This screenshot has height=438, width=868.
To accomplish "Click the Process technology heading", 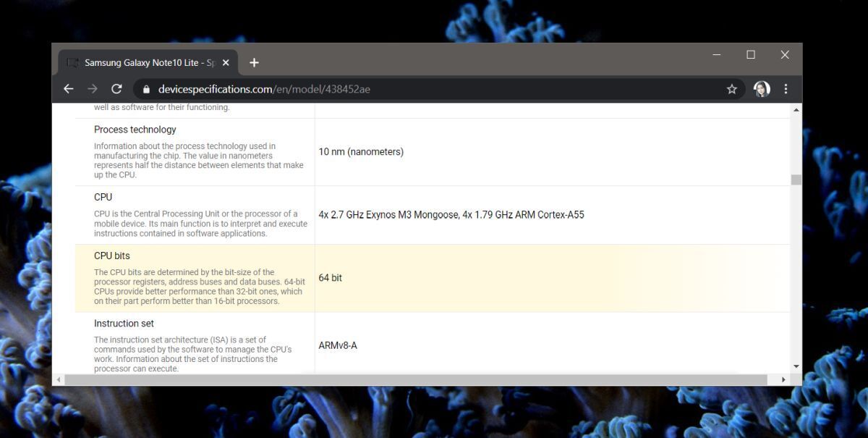I will point(135,130).
